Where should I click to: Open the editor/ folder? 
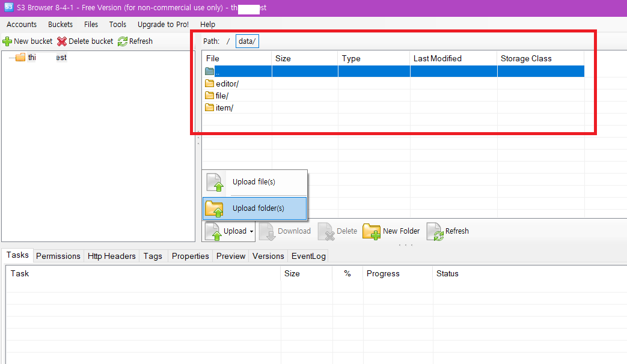point(227,83)
